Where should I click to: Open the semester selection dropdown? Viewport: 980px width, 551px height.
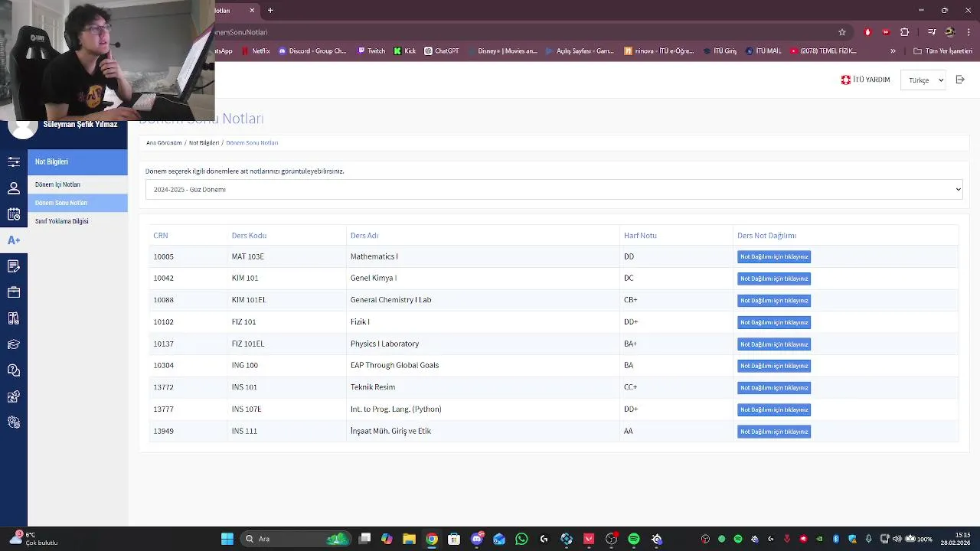coord(554,190)
